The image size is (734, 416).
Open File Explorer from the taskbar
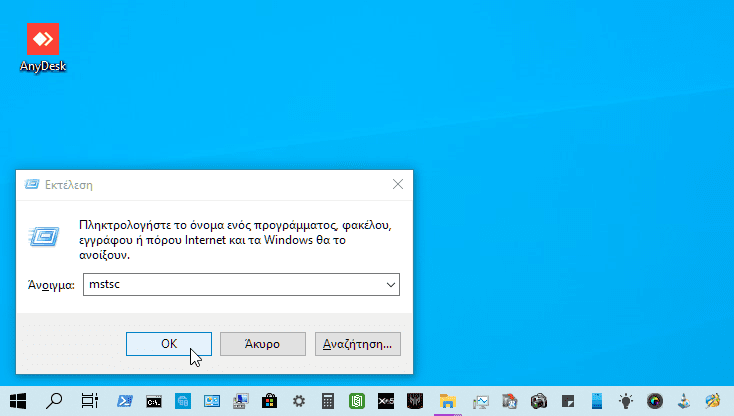click(448, 401)
